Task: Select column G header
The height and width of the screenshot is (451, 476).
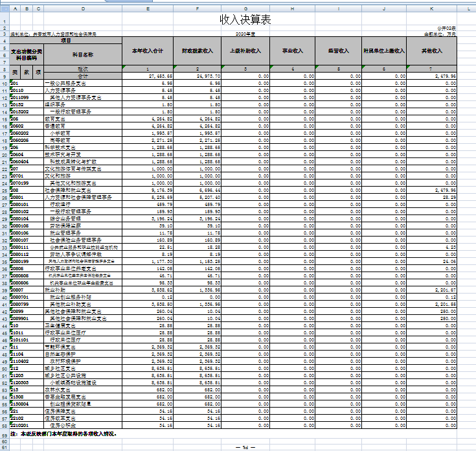Action: [245, 8]
